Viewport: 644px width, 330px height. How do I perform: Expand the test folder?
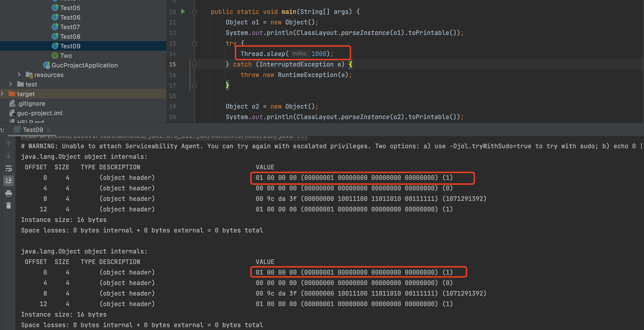pos(11,84)
